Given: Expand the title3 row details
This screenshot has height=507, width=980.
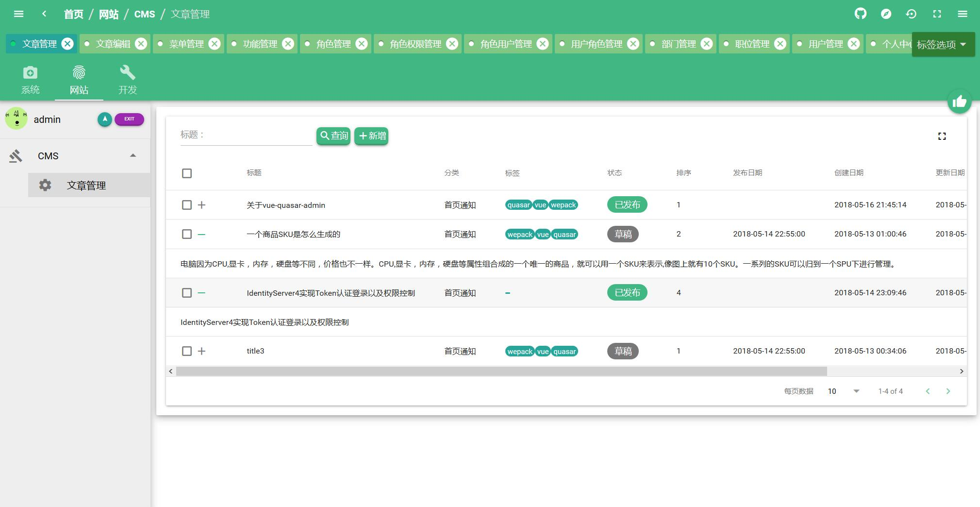Looking at the screenshot, I should tap(201, 351).
